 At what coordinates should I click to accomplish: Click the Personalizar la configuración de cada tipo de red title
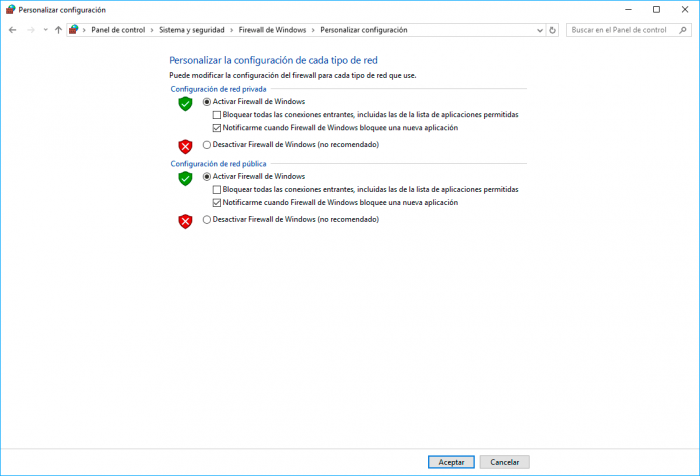[273, 60]
